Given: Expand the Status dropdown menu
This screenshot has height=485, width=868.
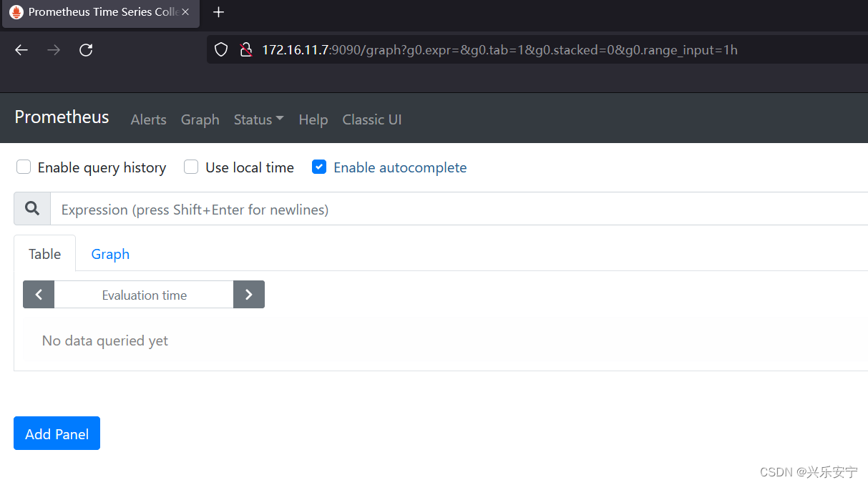Looking at the screenshot, I should click(258, 119).
